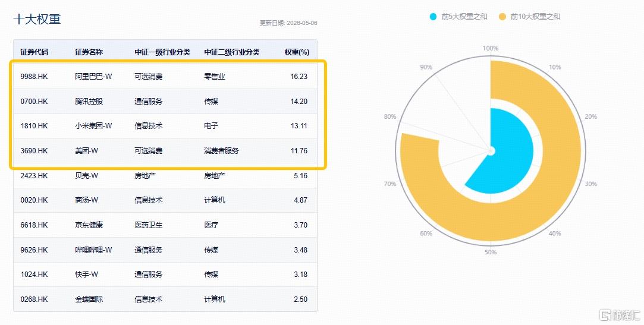This screenshot has height=325, width=644.
Task: Click the 十大权重 section title
Action: coord(37,19)
